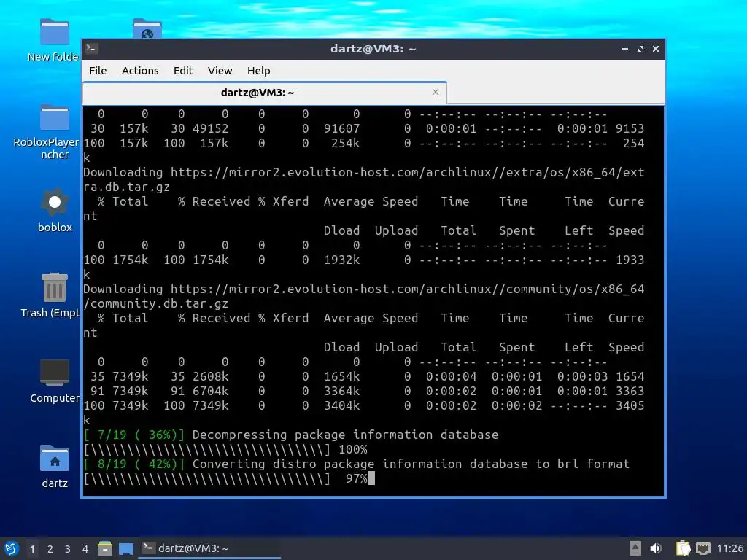Click the 11:26 clock in the taskbar

pos(730,548)
